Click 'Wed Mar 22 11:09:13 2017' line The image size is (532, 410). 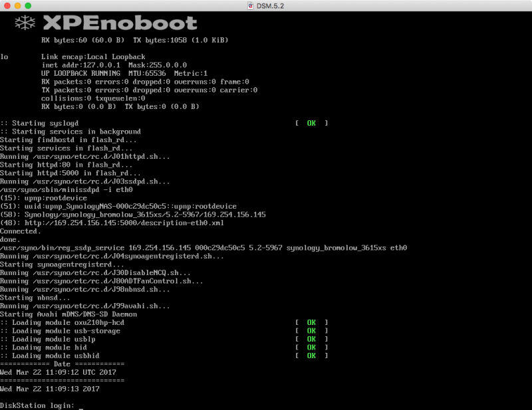pos(50,389)
